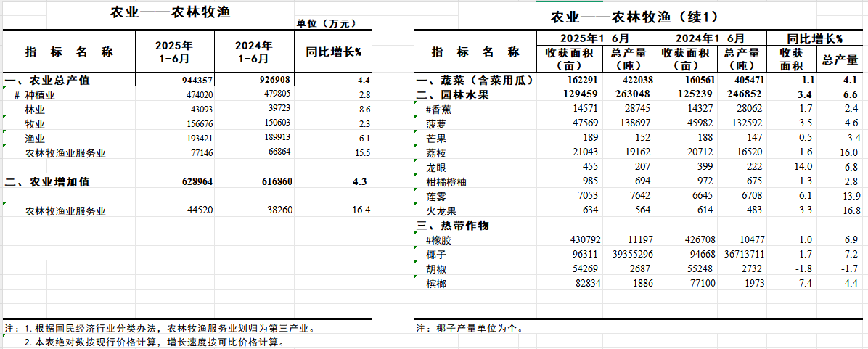Select cell with value 54269
Viewport: 868px width, 349px height.
click(584, 268)
